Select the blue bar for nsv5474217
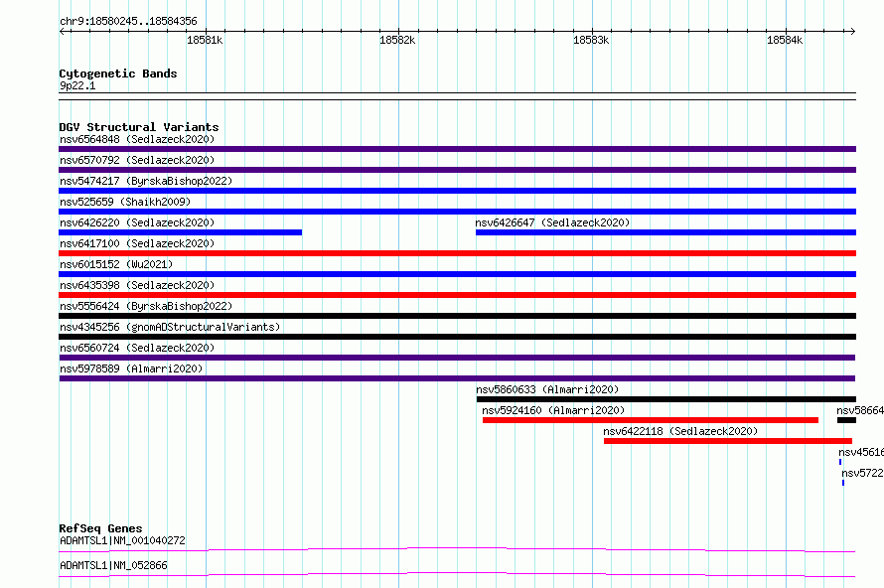 point(457,191)
